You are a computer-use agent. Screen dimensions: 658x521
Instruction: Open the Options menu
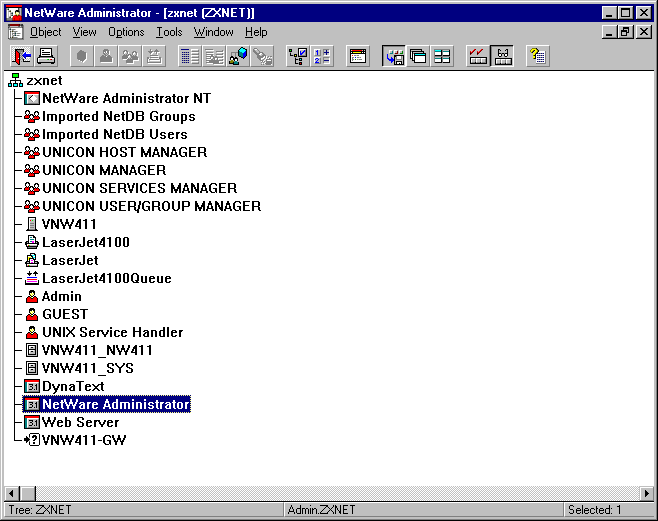pos(126,32)
